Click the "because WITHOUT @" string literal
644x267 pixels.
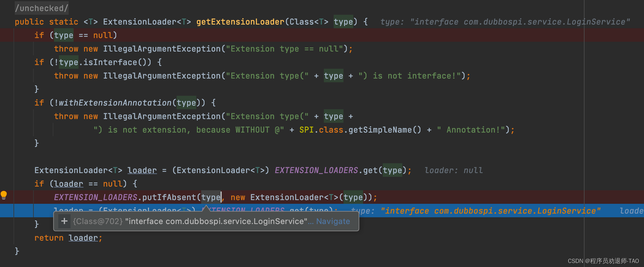click(189, 130)
